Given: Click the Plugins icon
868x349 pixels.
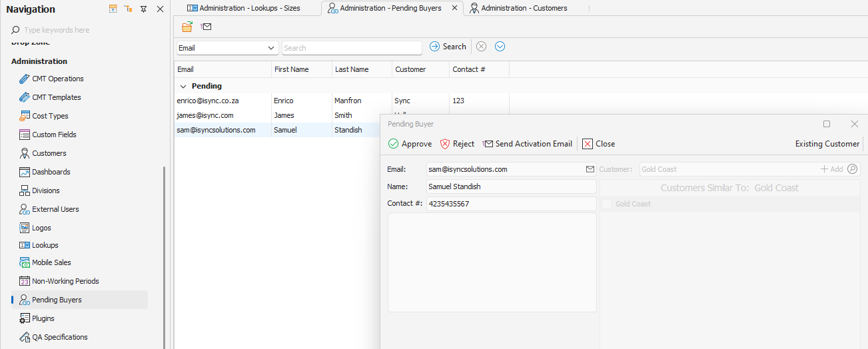Looking at the screenshot, I should tap(25, 318).
